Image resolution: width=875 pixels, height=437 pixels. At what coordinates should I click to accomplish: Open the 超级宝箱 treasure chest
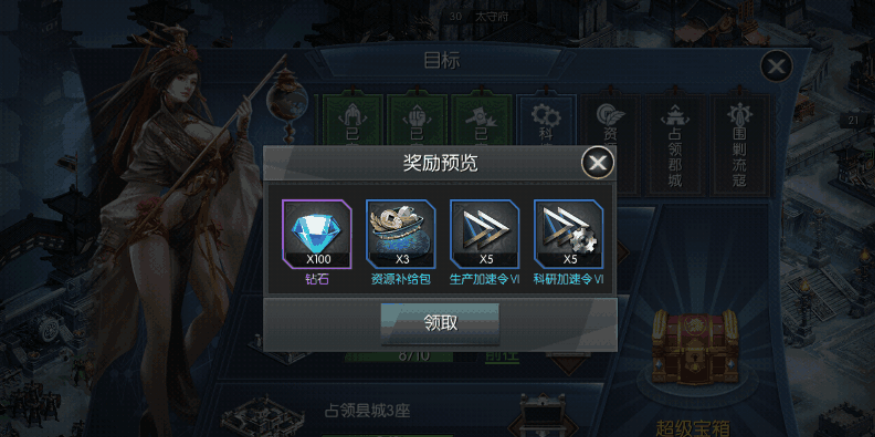tap(695, 348)
